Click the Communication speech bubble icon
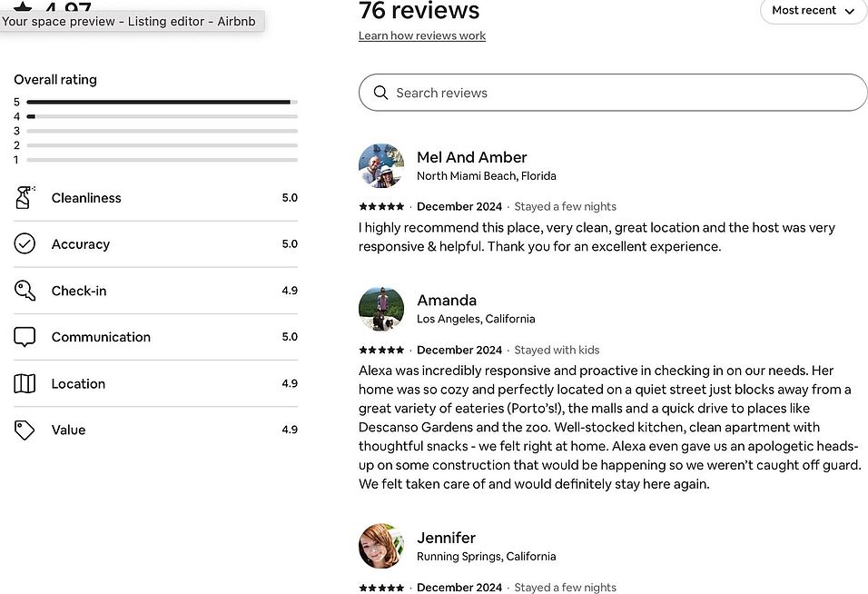This screenshot has height=594, width=868. (25, 337)
